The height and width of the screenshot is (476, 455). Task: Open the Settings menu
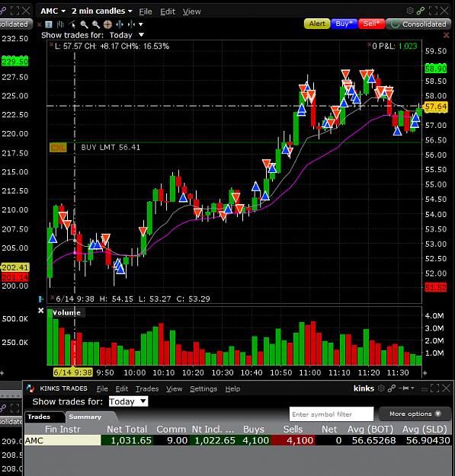(203, 389)
